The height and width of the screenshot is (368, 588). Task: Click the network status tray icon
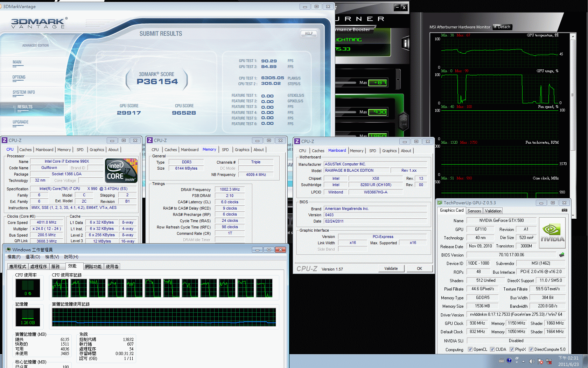(549, 361)
